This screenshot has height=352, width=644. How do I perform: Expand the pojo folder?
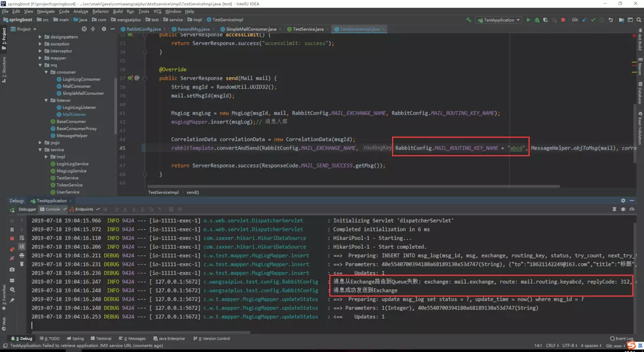coord(40,142)
